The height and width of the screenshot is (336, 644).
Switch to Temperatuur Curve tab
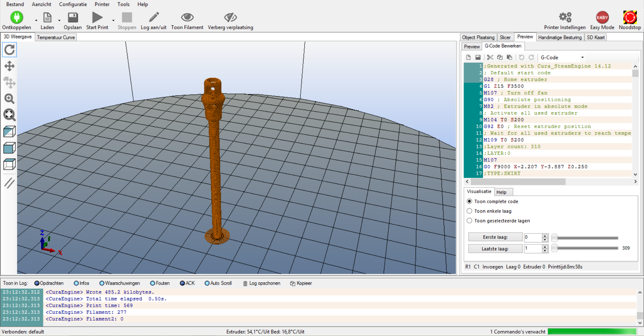[x=56, y=37]
